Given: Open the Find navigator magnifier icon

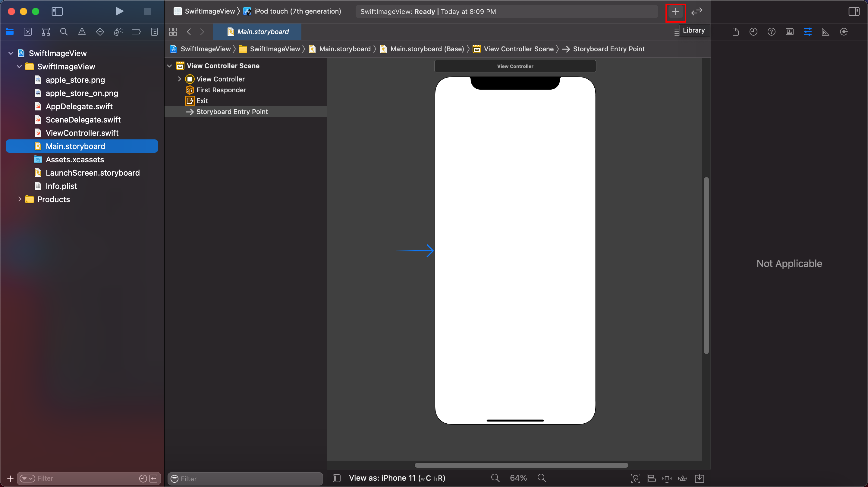Looking at the screenshot, I should click(64, 32).
